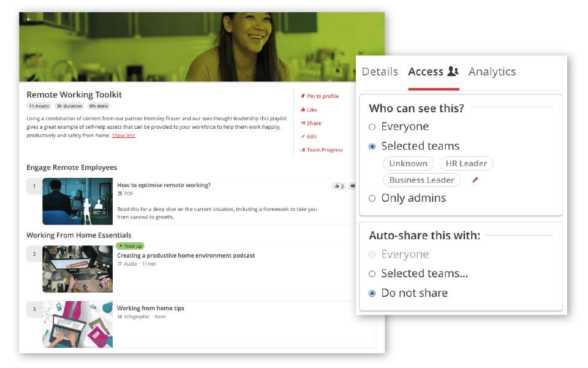588x368 pixels.
Task: Click the Infographic icon under working tips
Action: click(x=120, y=317)
